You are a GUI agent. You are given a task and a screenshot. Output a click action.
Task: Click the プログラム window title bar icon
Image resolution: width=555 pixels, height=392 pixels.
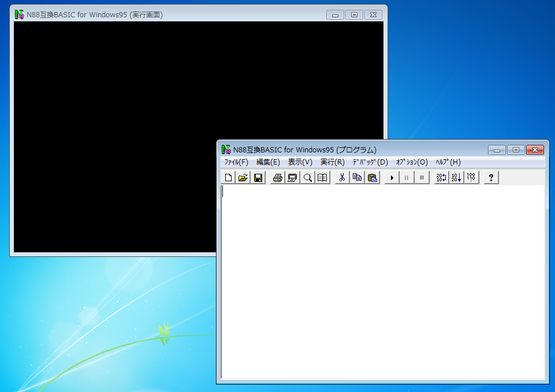pos(226,150)
